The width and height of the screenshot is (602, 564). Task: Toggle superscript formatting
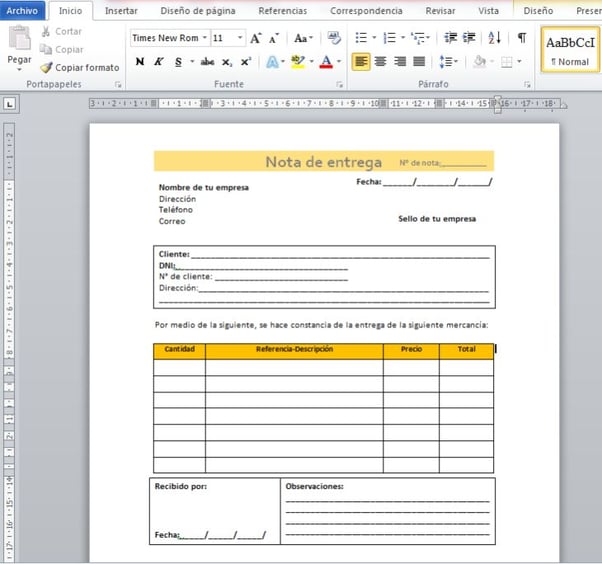coord(246,61)
